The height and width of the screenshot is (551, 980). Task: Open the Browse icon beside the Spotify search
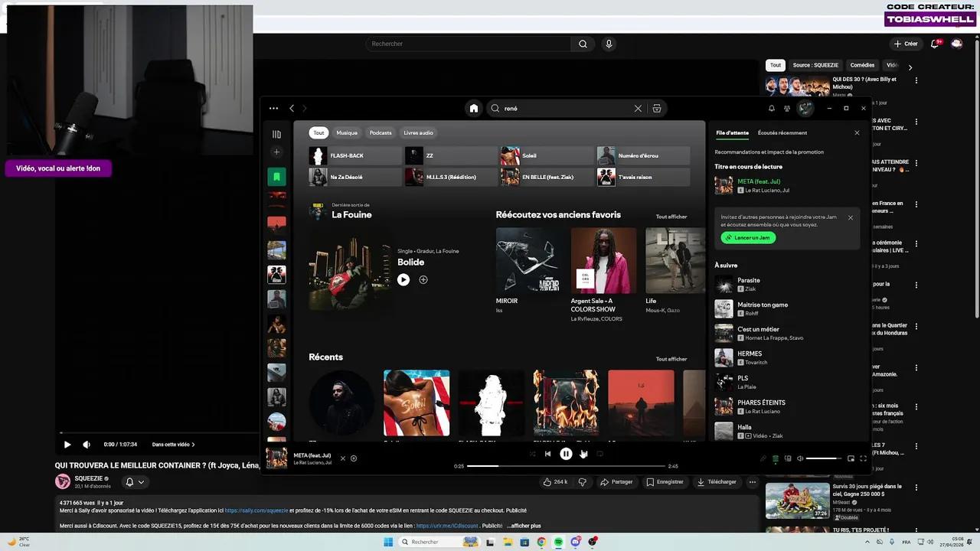(657, 109)
